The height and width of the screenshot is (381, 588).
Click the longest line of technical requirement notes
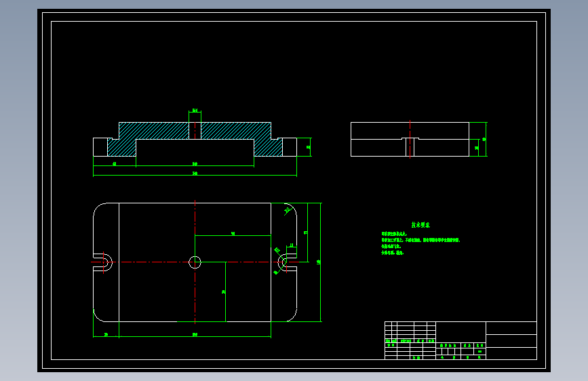420,240
